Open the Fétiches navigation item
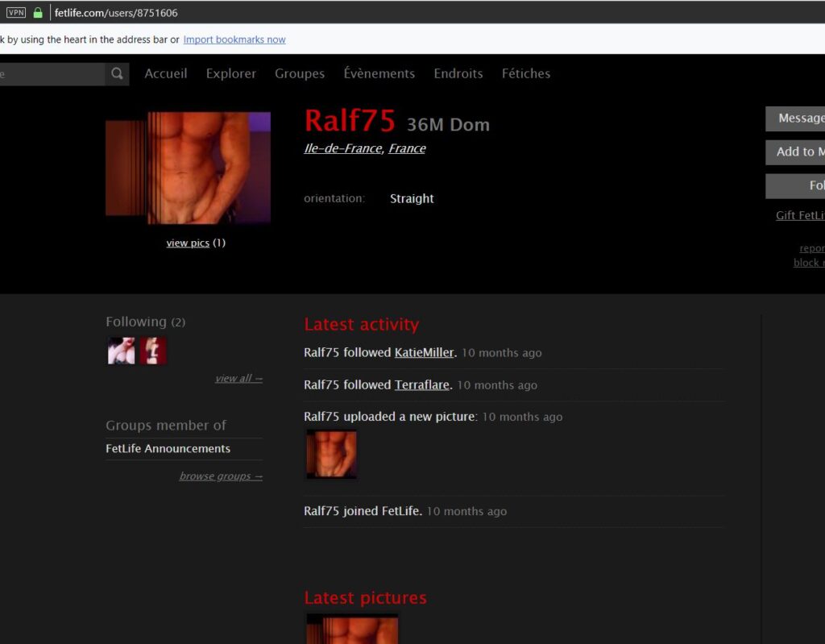 (526, 73)
